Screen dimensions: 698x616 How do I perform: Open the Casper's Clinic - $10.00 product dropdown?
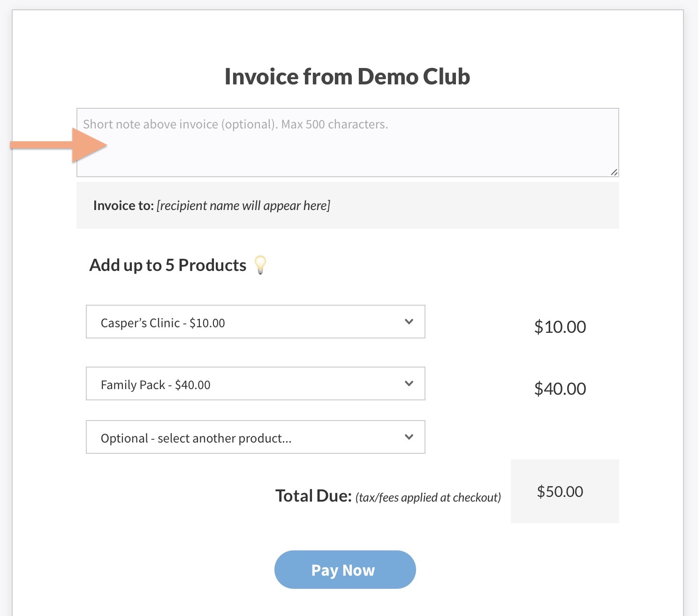[x=255, y=322]
